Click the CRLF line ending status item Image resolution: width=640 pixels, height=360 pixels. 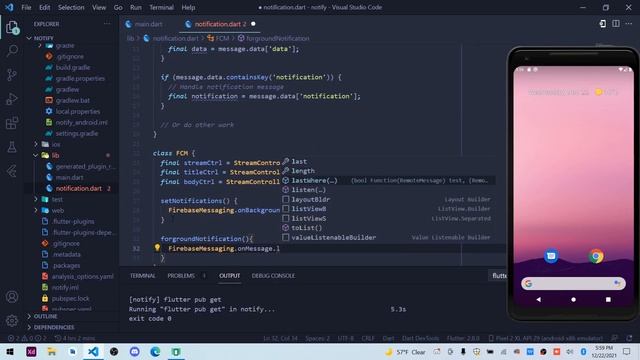[x=368, y=338]
